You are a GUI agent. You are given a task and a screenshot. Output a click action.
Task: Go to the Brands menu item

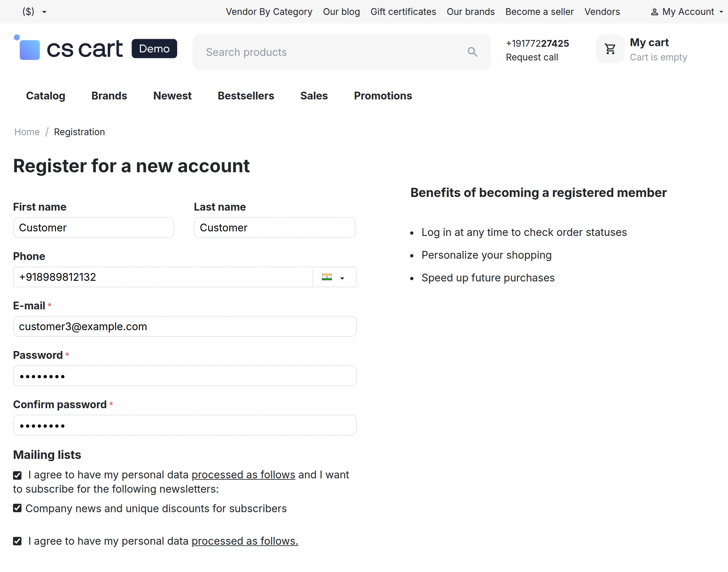pos(109,96)
